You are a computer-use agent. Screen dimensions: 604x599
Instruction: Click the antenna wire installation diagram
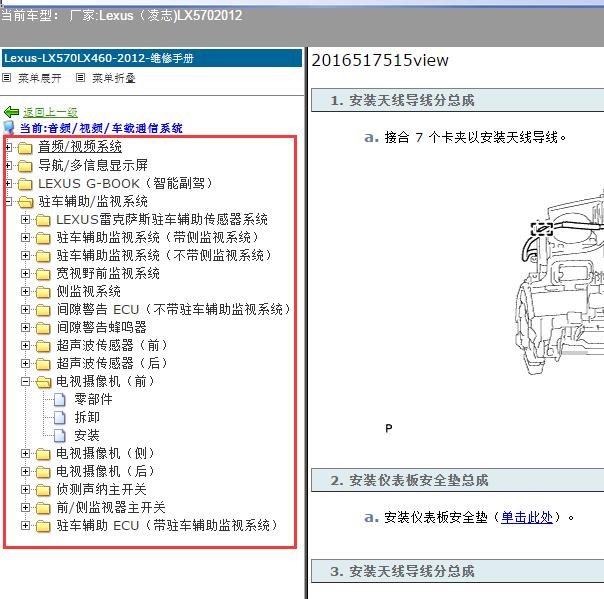[x=559, y=283]
